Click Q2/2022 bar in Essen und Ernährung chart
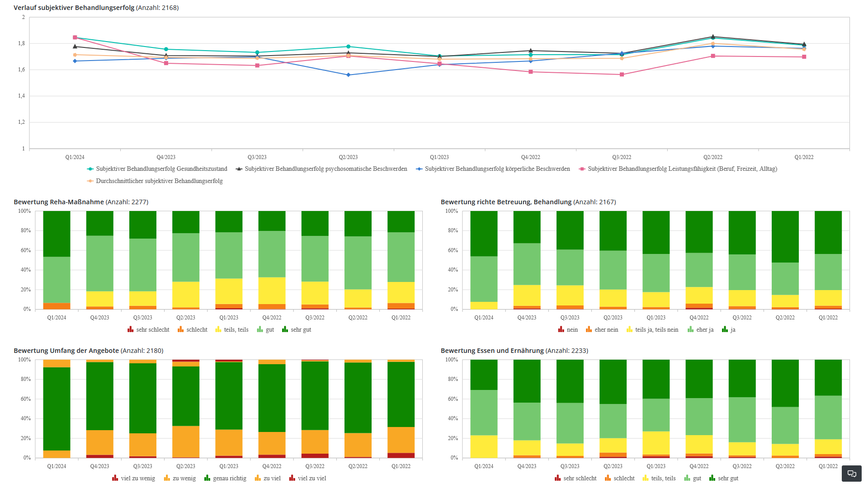 click(x=785, y=409)
